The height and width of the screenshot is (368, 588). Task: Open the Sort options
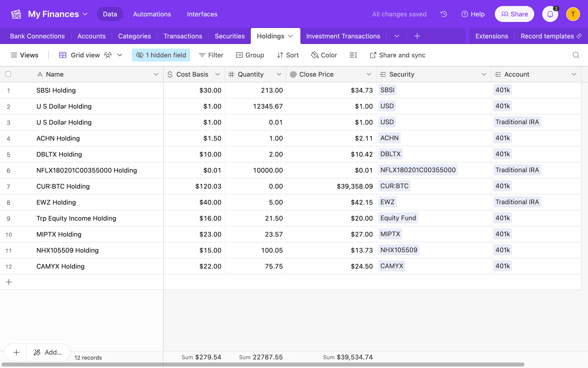288,55
